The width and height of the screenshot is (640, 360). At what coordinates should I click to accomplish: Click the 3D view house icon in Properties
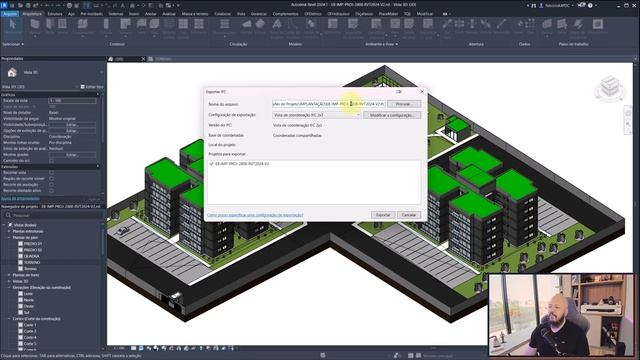(x=12, y=73)
